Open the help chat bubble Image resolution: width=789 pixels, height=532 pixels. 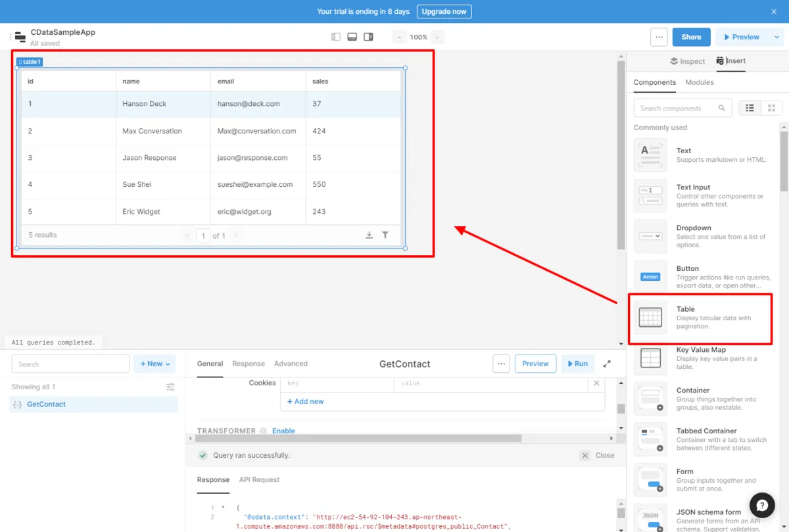pyautogui.click(x=761, y=505)
